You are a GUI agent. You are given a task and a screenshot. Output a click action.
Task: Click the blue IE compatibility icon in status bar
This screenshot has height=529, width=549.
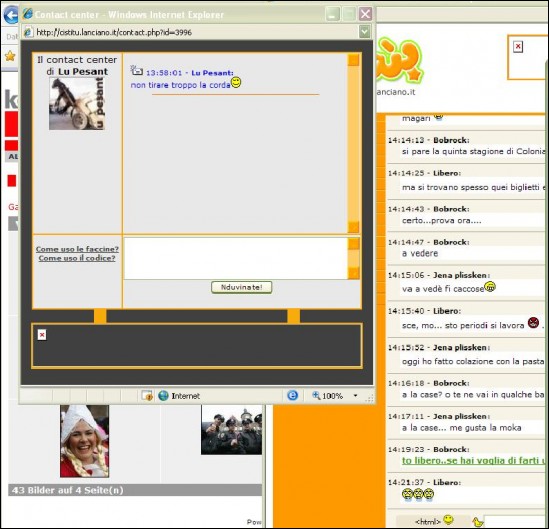[292, 395]
